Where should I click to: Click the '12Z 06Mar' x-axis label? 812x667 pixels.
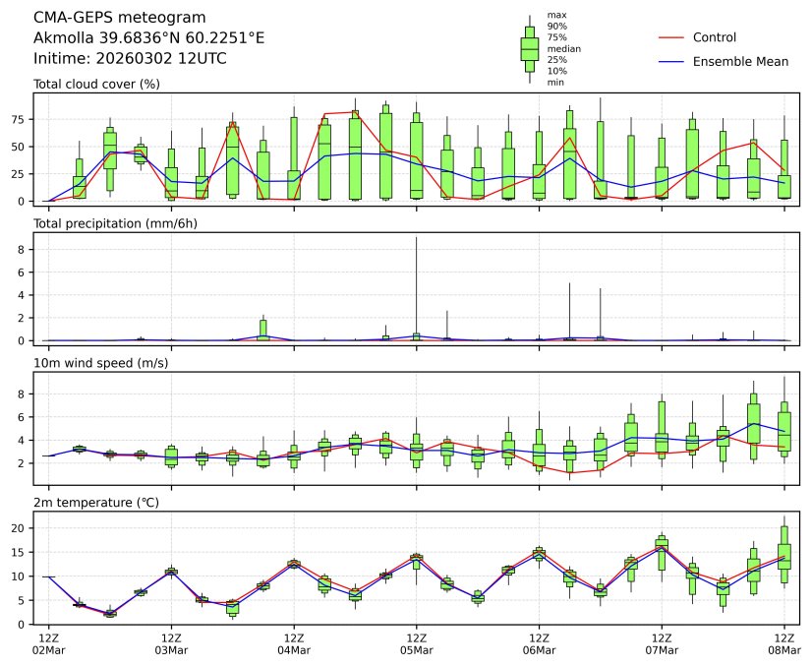(539, 644)
